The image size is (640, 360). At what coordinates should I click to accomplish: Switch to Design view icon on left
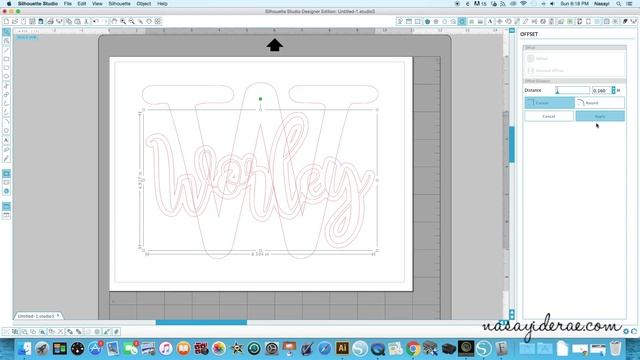pyautogui.click(x=6, y=174)
